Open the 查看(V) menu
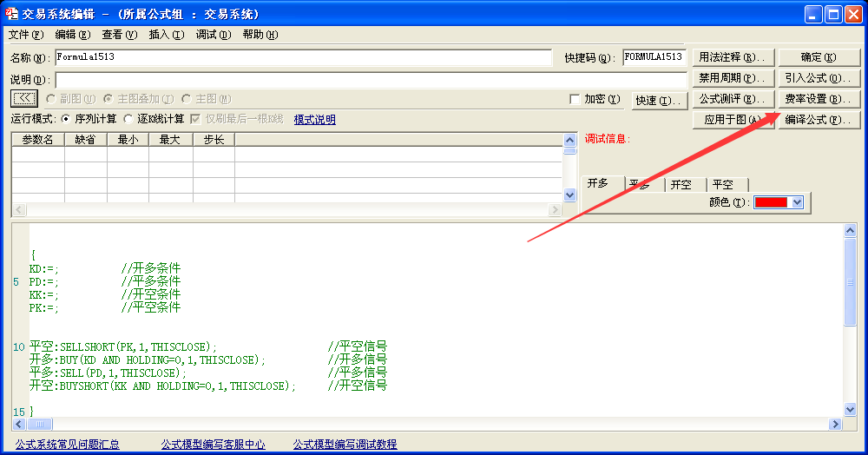The image size is (868, 455). (119, 35)
